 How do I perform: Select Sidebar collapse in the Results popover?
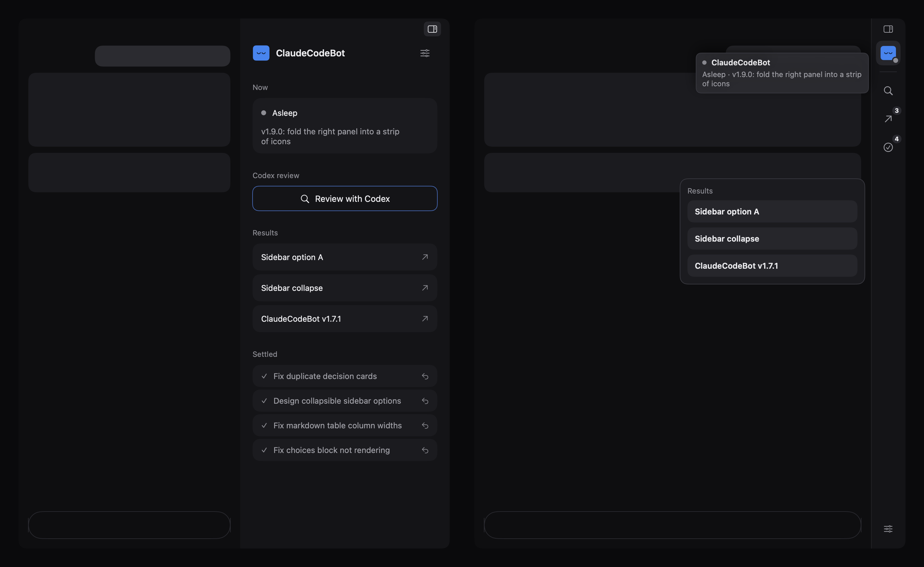tap(772, 239)
